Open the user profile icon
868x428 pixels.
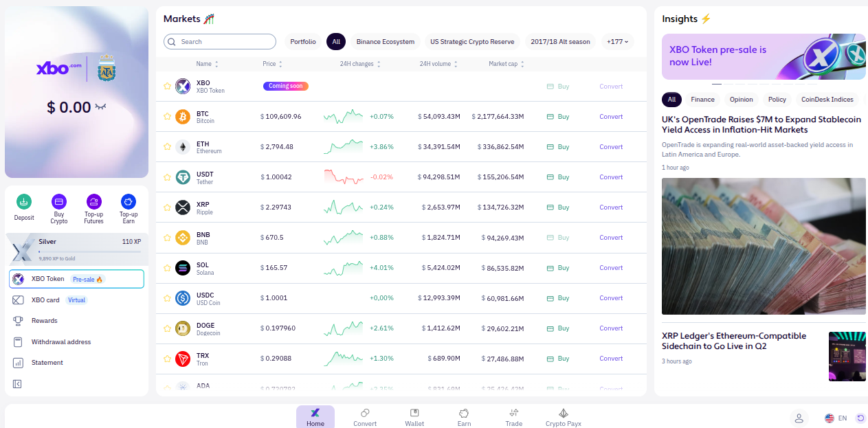pyautogui.click(x=799, y=418)
